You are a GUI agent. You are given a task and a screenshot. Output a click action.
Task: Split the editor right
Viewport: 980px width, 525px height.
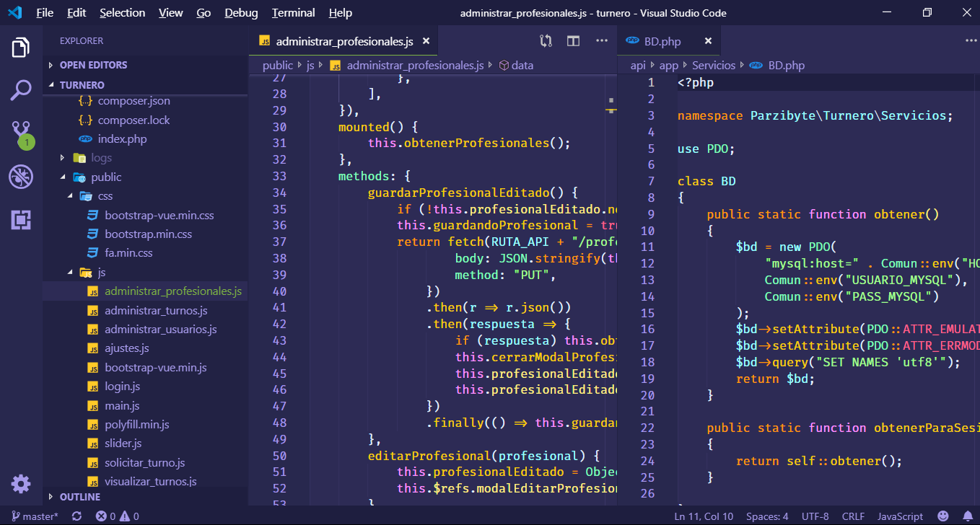[573, 41]
